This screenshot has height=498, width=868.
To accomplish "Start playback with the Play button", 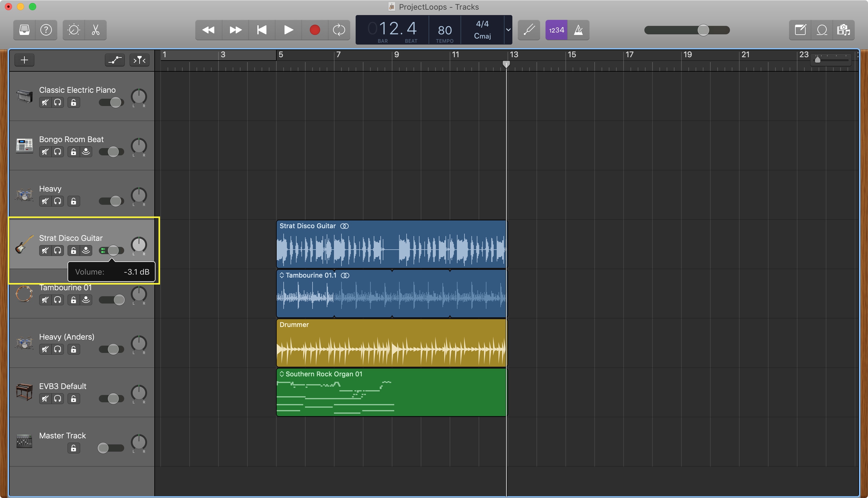I will (288, 30).
